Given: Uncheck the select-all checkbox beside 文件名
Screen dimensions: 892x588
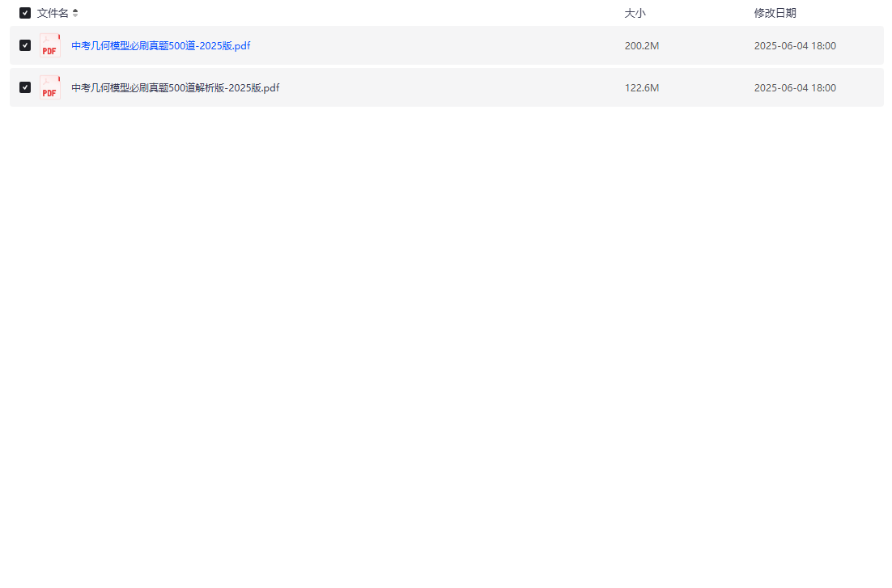Looking at the screenshot, I should click(x=25, y=13).
